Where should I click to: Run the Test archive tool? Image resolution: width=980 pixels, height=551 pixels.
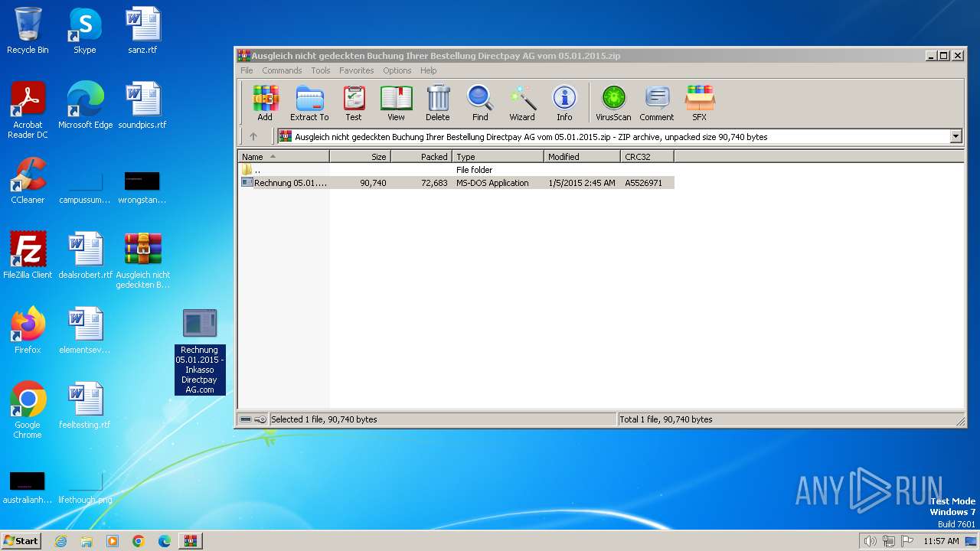click(x=353, y=103)
